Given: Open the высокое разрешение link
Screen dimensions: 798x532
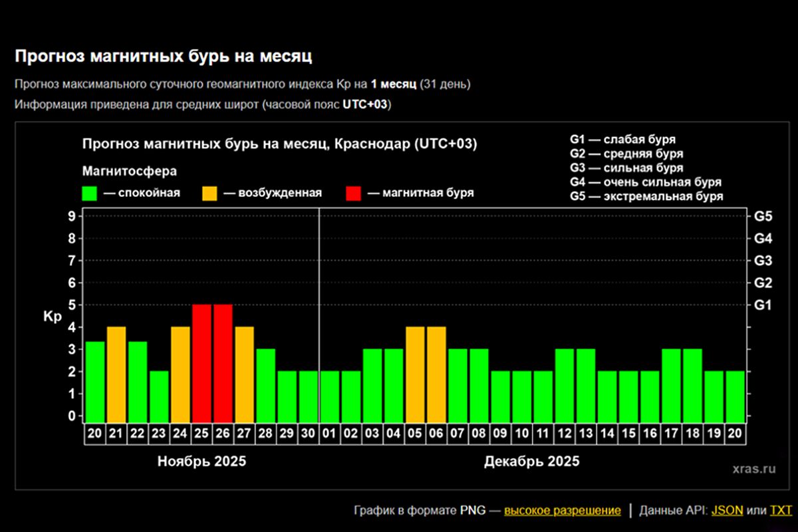Looking at the screenshot, I should click(x=562, y=511).
